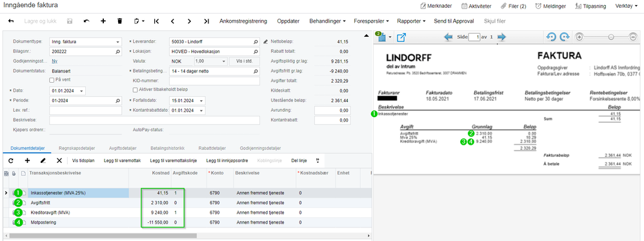Click the Vis i std. button
This screenshot has width=644, height=241.
[245, 61]
